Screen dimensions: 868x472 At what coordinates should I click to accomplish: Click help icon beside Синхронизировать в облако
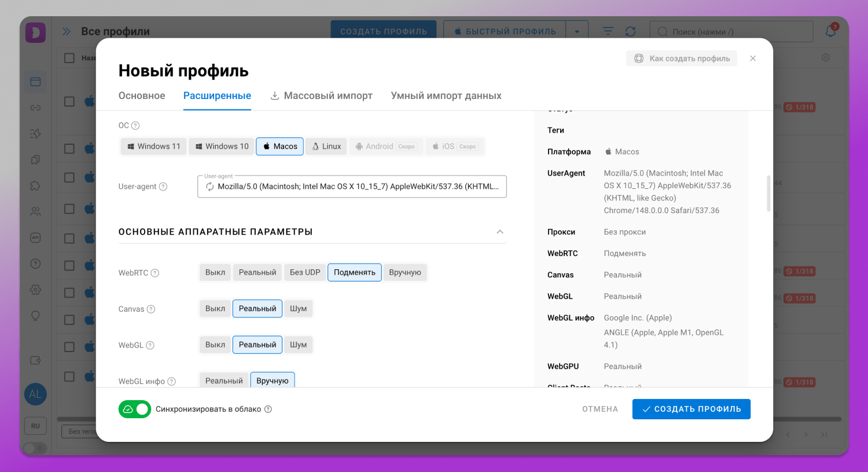tap(268, 409)
